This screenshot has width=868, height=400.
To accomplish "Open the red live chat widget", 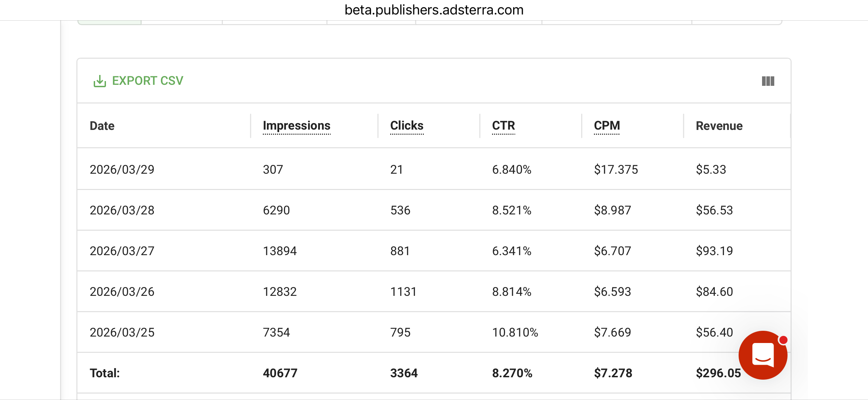I will 763,355.
